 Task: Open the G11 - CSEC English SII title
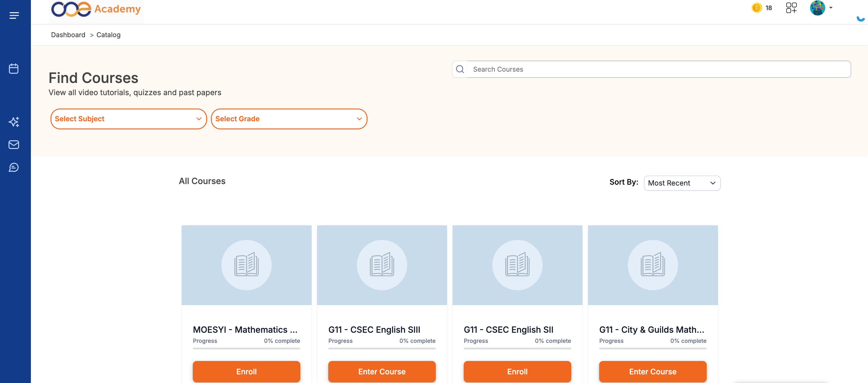pyautogui.click(x=509, y=329)
